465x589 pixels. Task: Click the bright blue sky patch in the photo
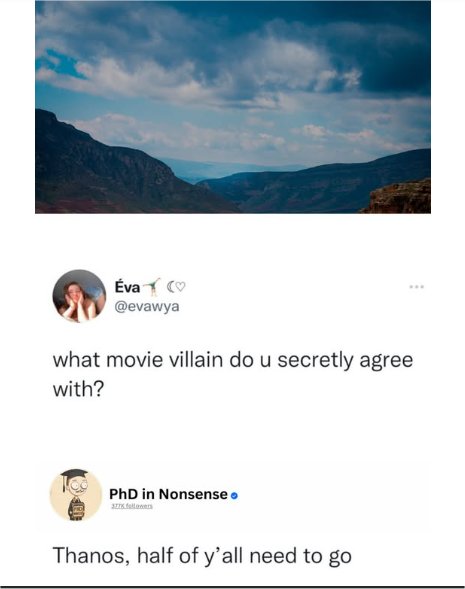(62, 65)
